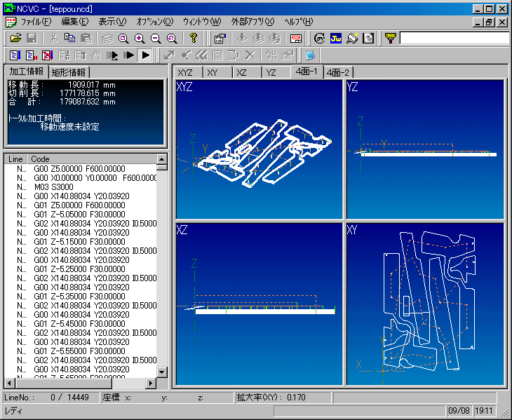Click the zoom-to-window magnifier icon
Image resolution: width=512 pixels, height=420 pixels.
(123, 39)
